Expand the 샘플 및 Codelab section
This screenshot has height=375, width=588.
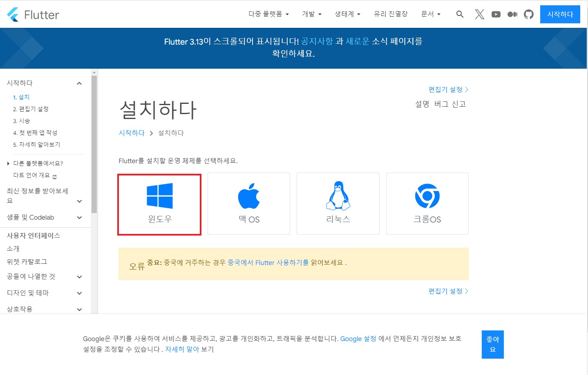79,218
